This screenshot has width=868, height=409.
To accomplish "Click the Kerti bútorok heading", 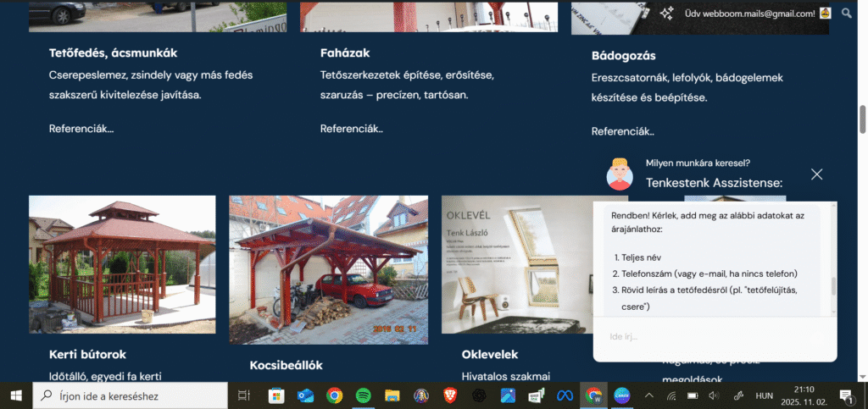I will (87, 354).
